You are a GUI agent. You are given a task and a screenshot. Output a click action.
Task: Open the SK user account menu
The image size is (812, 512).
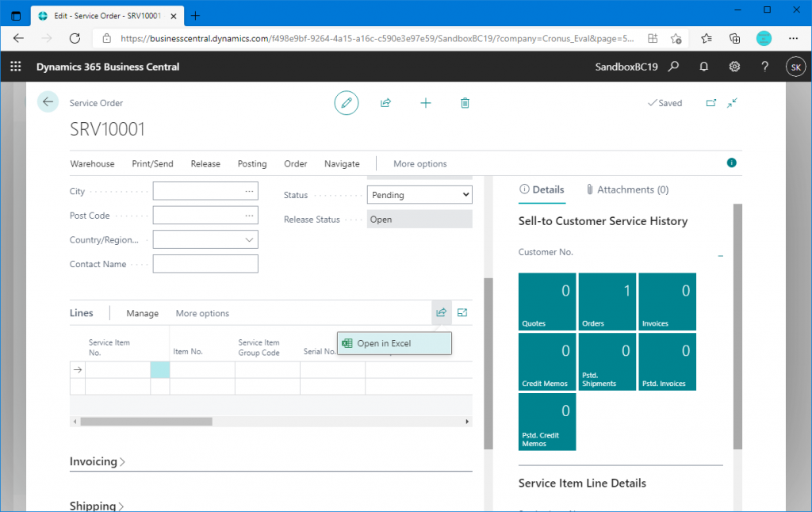pyautogui.click(x=796, y=67)
